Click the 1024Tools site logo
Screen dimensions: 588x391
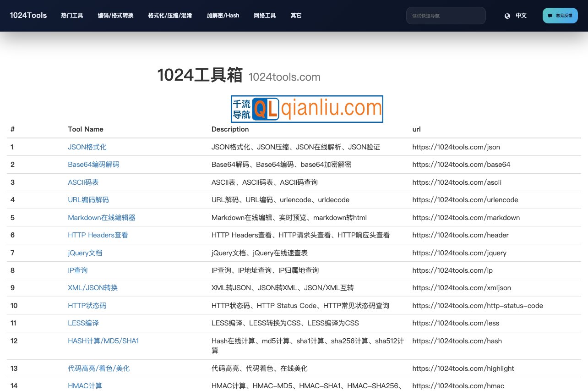[x=28, y=15]
